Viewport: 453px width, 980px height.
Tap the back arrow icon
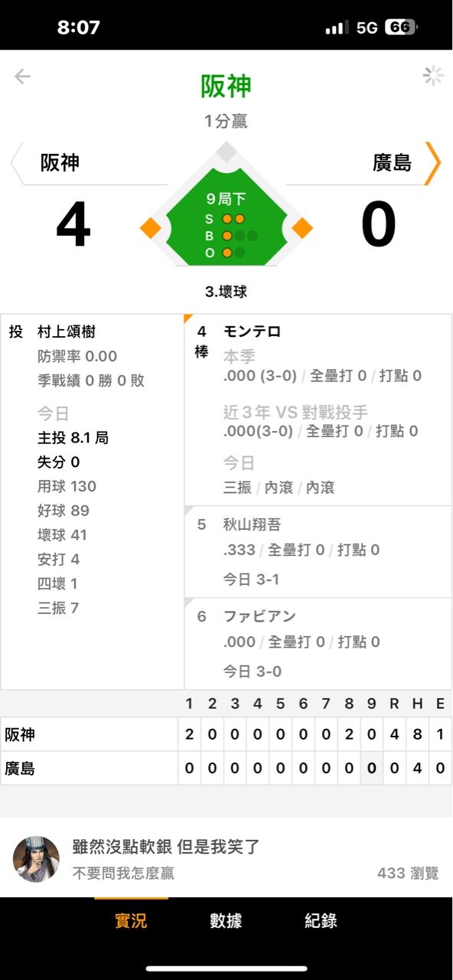(22, 76)
